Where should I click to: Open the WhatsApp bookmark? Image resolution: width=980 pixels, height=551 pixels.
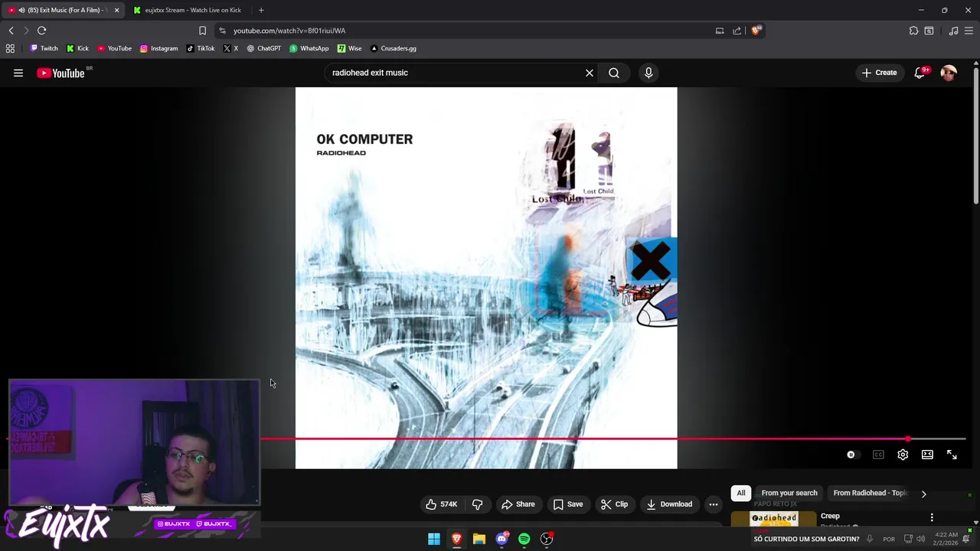click(x=309, y=48)
